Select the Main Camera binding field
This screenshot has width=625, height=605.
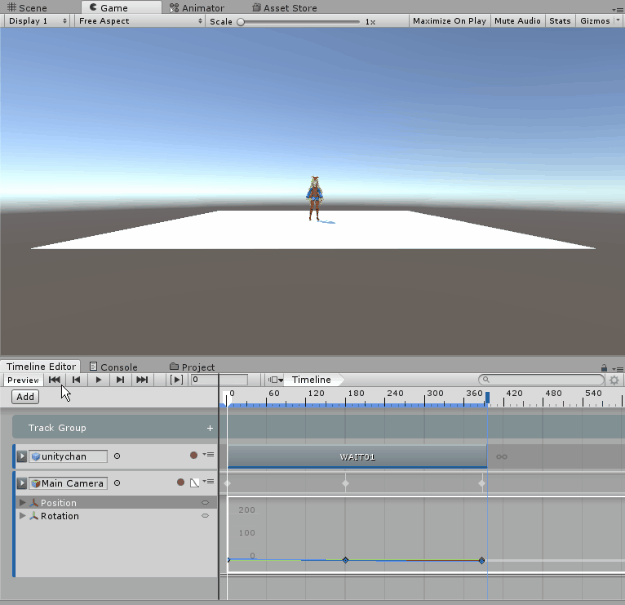coord(69,483)
